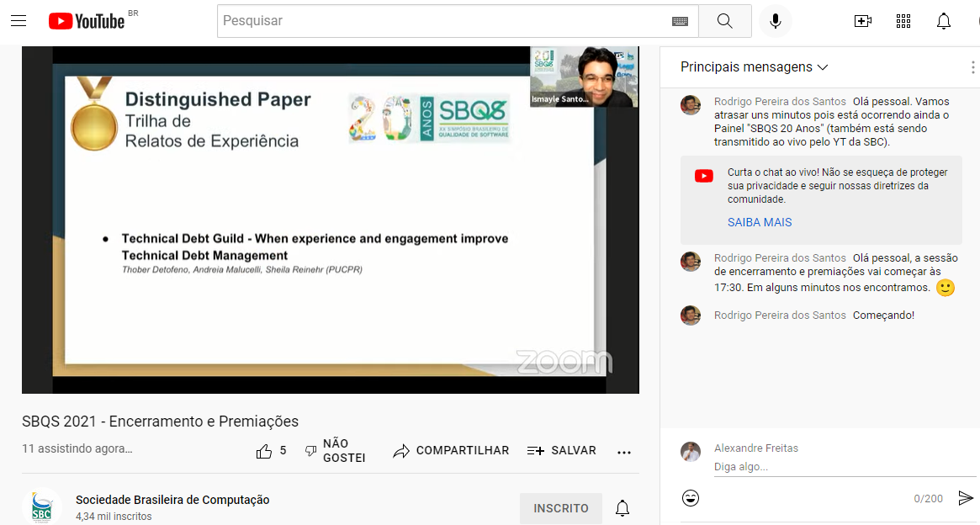Click the search magnifier button
Screen dimensions: 980x525
(725, 21)
